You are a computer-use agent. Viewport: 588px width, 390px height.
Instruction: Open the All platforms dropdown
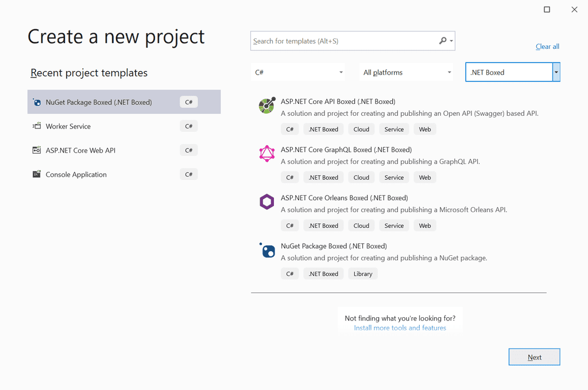click(406, 72)
